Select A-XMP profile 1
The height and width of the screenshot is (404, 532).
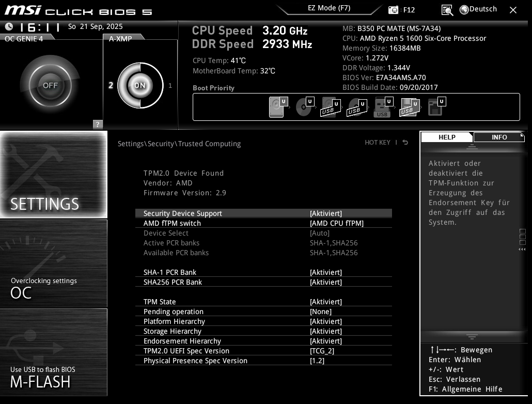pos(170,86)
